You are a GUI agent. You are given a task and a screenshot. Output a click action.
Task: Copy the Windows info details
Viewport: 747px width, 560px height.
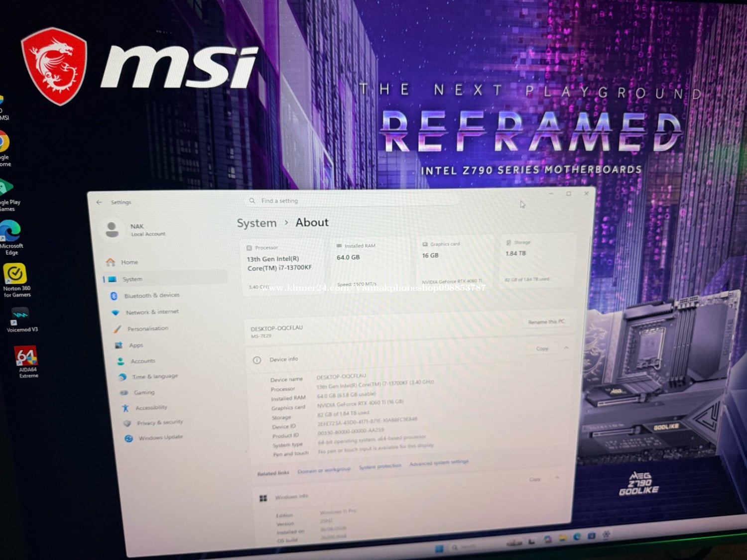pyautogui.click(x=535, y=479)
